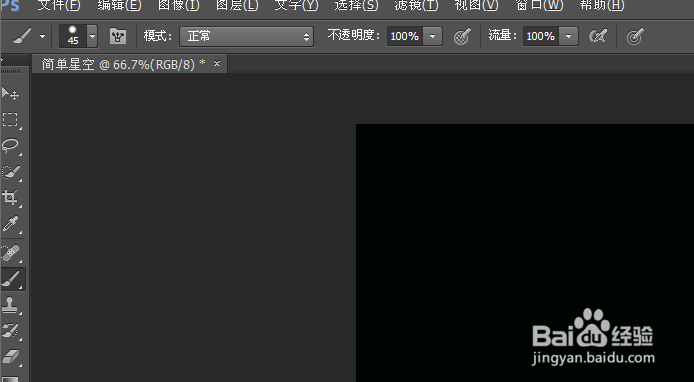694x382 pixels.
Task: Select the Spot Healing Brush tool
Action: pyautogui.click(x=10, y=254)
